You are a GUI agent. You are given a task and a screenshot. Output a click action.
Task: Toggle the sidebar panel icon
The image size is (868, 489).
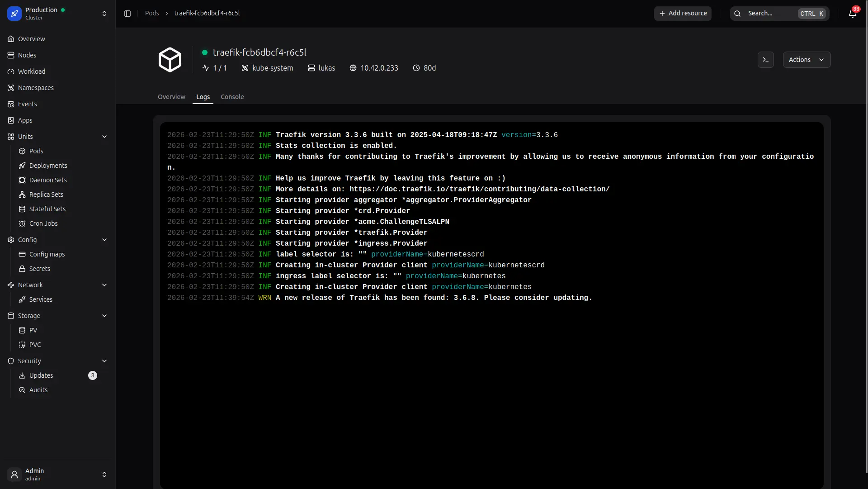point(127,14)
